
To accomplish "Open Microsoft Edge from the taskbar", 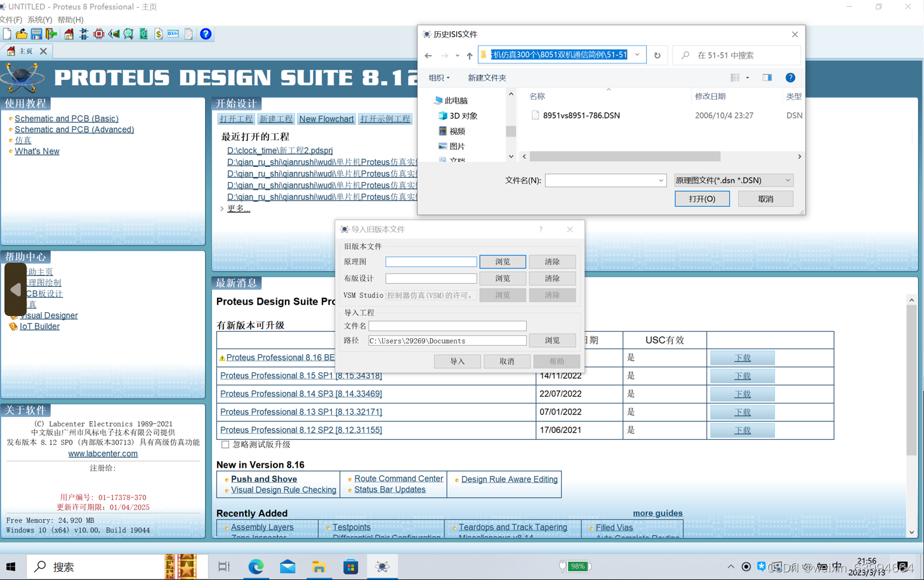I will point(256,567).
